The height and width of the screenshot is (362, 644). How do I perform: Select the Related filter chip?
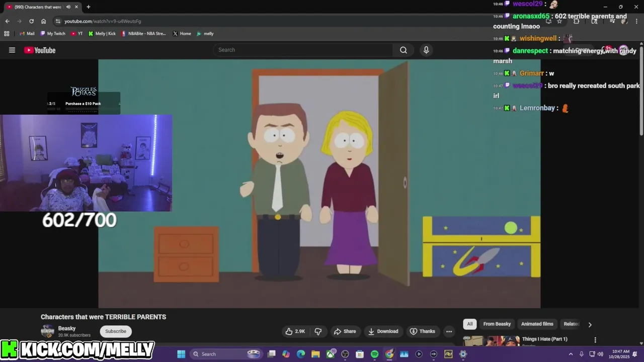point(572,324)
